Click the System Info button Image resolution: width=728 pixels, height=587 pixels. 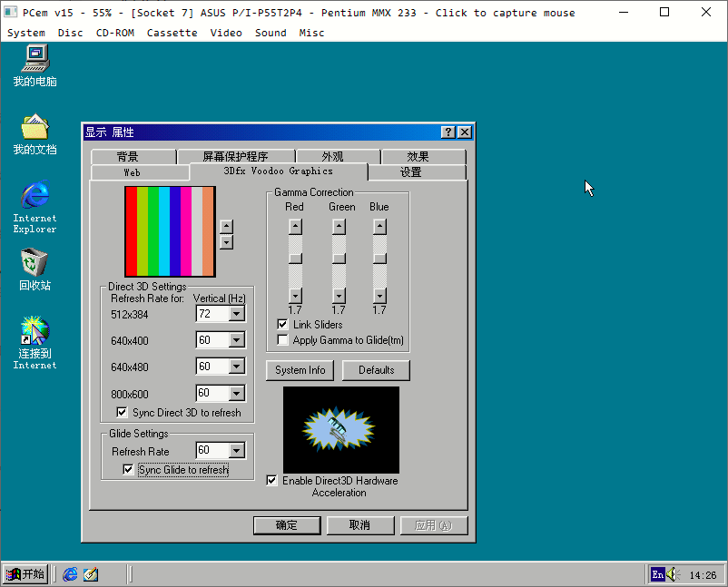(300, 370)
